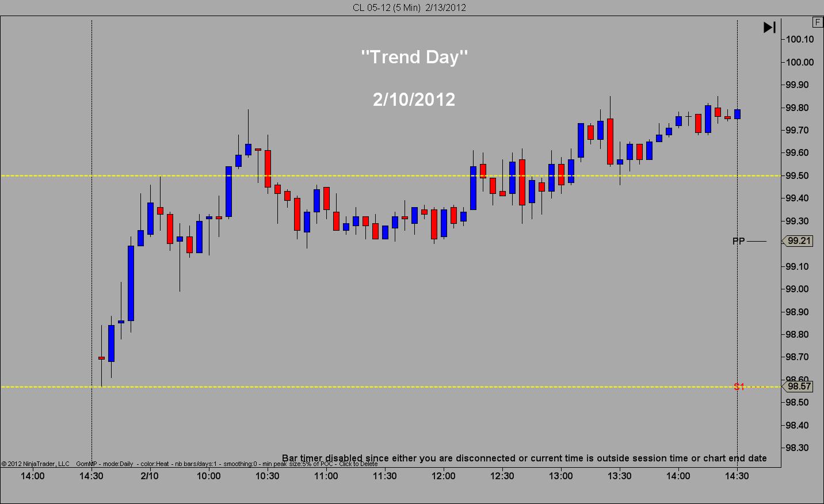Click the 98.30 price axis label
The width and height of the screenshot is (824, 504).
(x=797, y=448)
